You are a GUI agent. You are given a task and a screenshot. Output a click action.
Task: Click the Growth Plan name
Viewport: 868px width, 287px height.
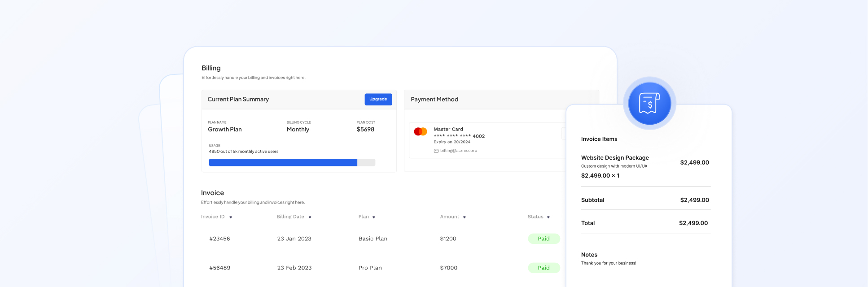[224, 130]
